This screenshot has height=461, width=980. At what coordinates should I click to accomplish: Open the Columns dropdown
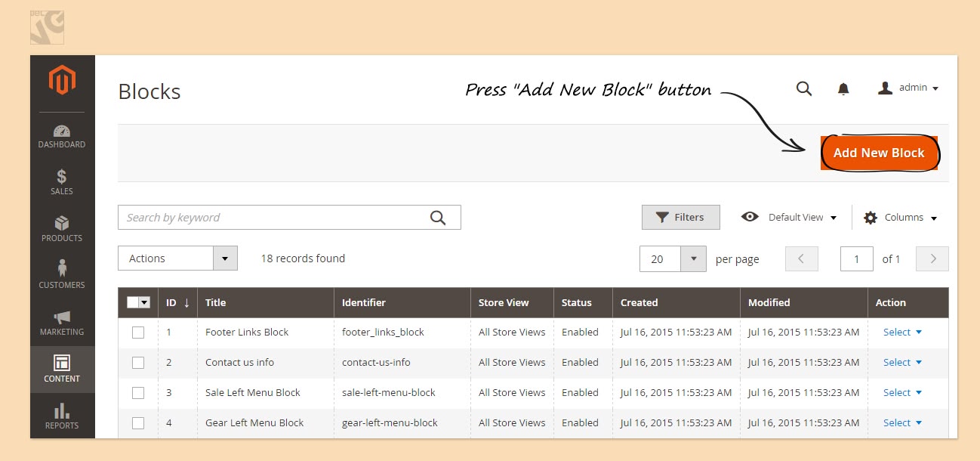pyautogui.click(x=900, y=218)
